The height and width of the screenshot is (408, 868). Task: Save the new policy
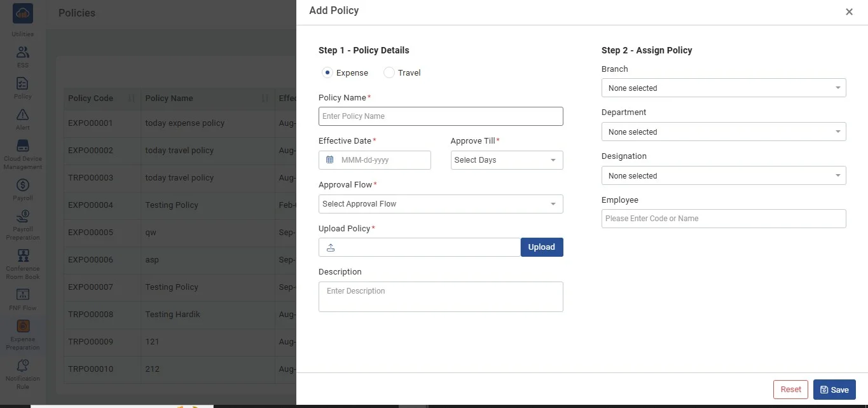[834, 390]
